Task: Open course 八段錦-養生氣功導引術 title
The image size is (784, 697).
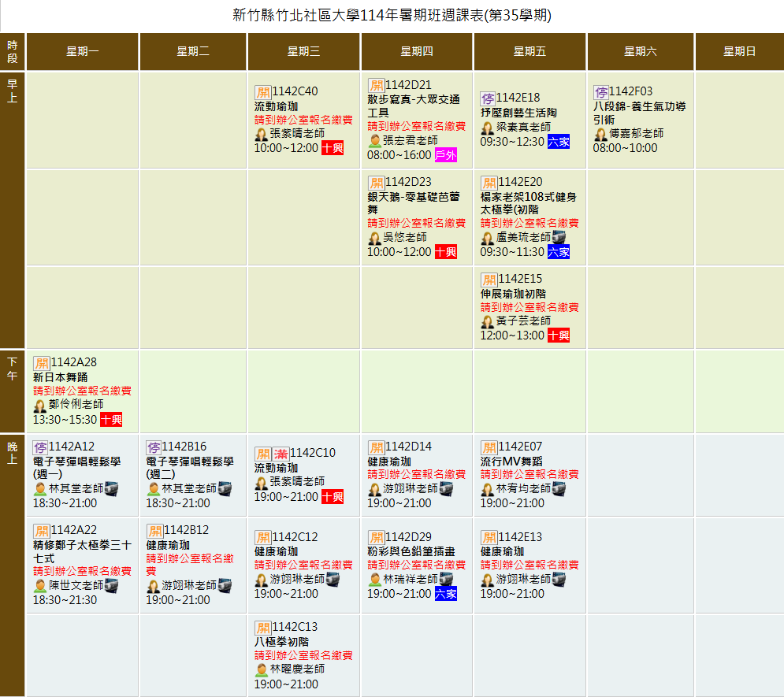Action: click(x=639, y=113)
